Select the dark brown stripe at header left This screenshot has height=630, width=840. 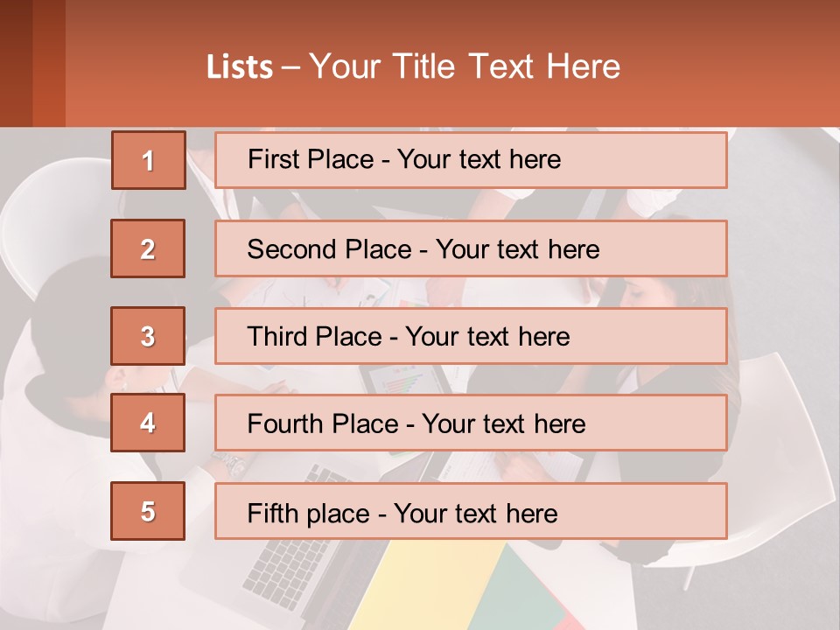coord(16,63)
